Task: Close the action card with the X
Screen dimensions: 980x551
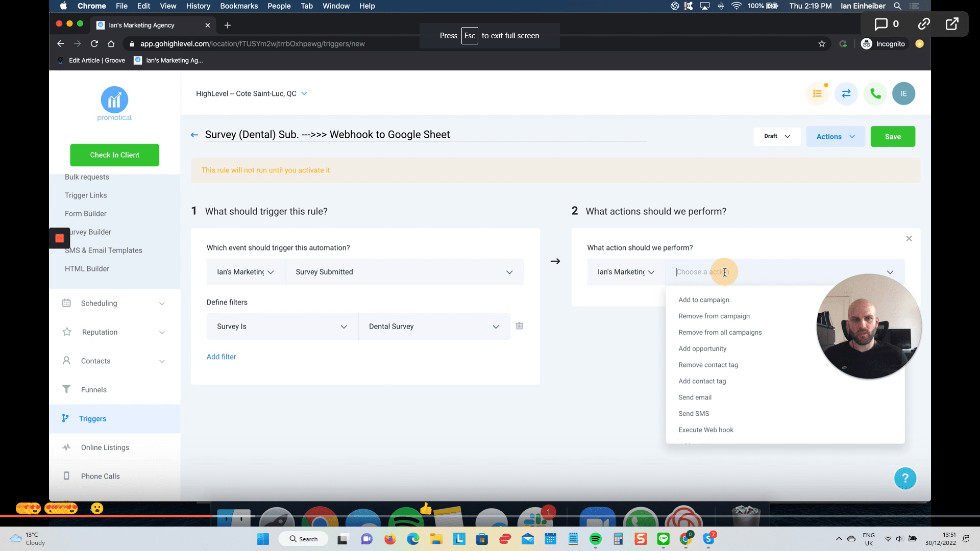Action: 909,239
